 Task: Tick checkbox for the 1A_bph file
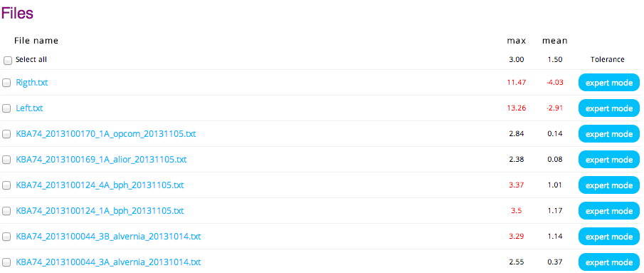click(x=6, y=211)
